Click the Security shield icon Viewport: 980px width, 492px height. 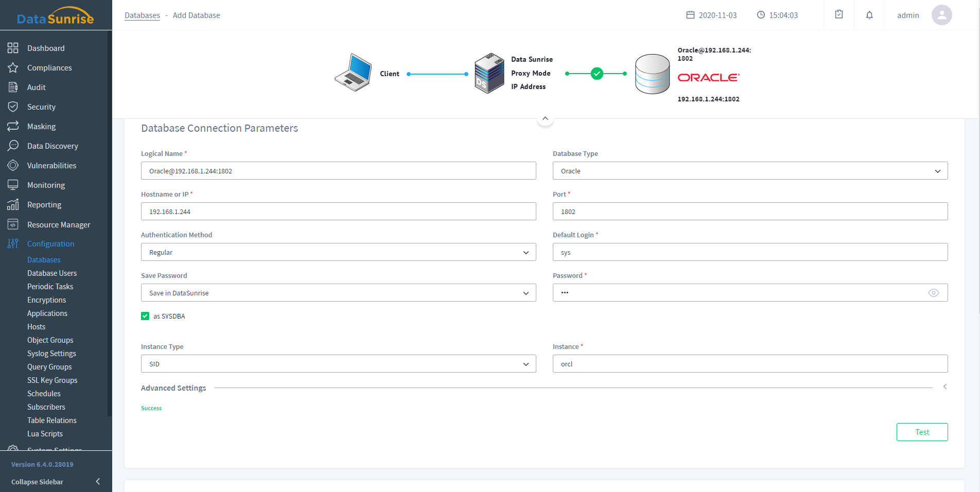point(13,107)
